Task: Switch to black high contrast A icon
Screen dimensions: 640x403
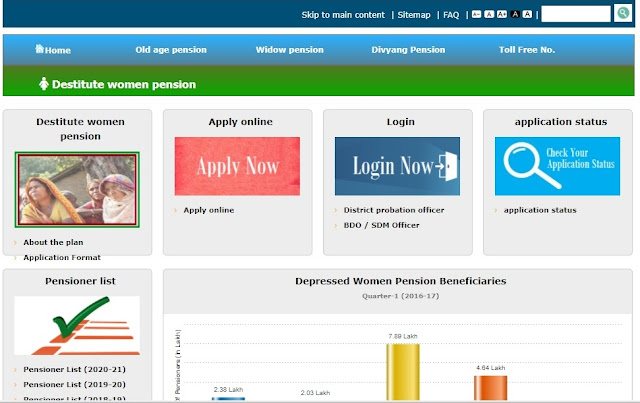Action: tap(515, 14)
